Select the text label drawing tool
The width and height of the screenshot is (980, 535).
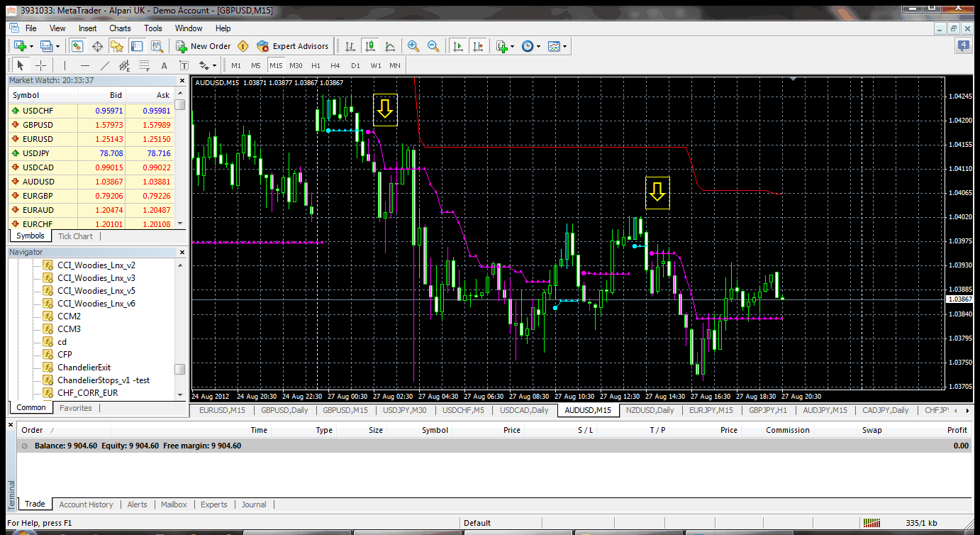165,65
